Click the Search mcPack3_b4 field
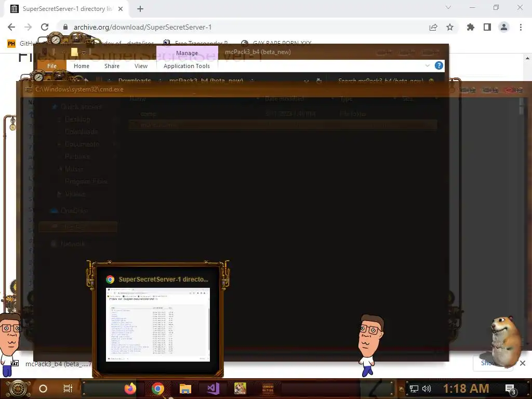The image size is (532, 399). [x=380, y=81]
